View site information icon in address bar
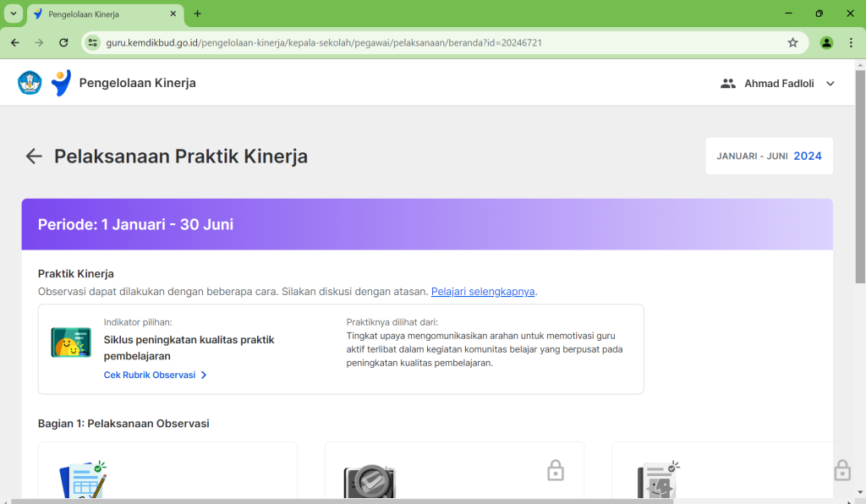 click(94, 42)
